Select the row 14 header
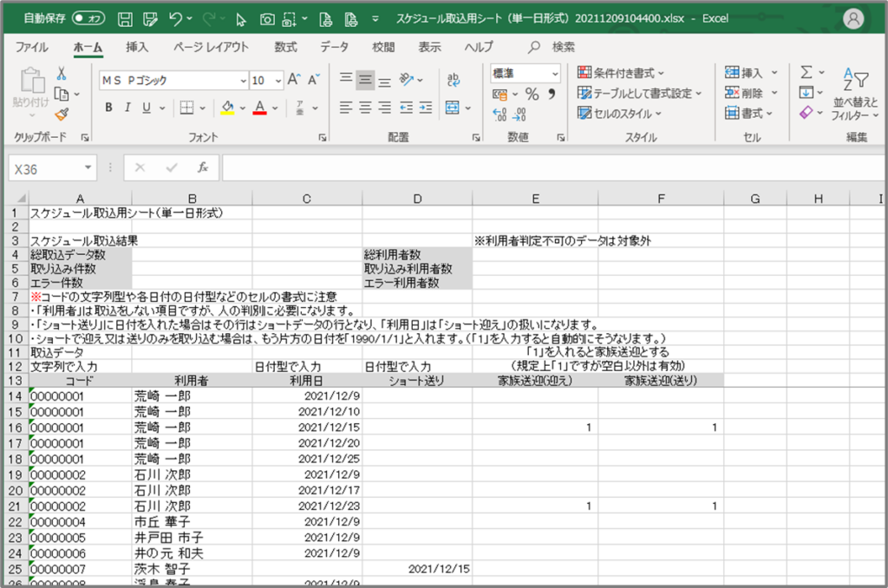The image size is (888, 588). tap(16, 396)
